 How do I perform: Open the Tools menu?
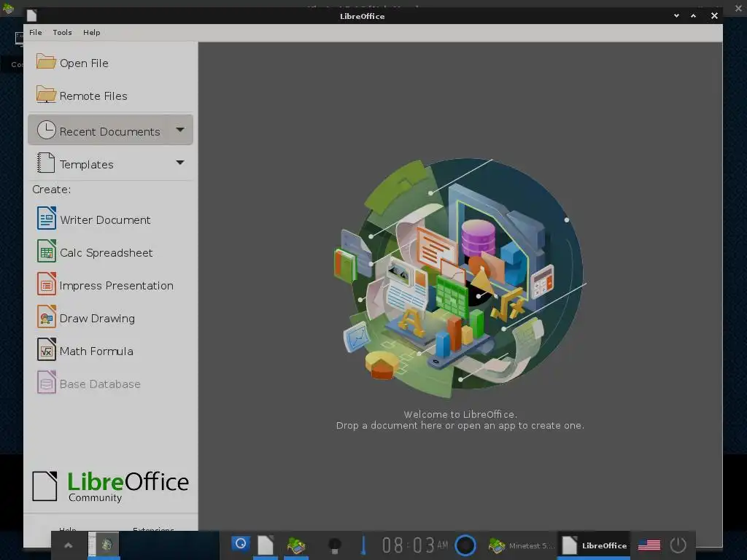coord(63,32)
